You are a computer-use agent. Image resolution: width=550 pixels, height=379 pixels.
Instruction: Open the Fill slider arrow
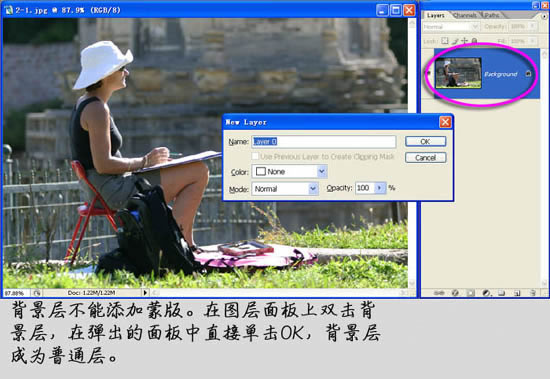coord(532,41)
